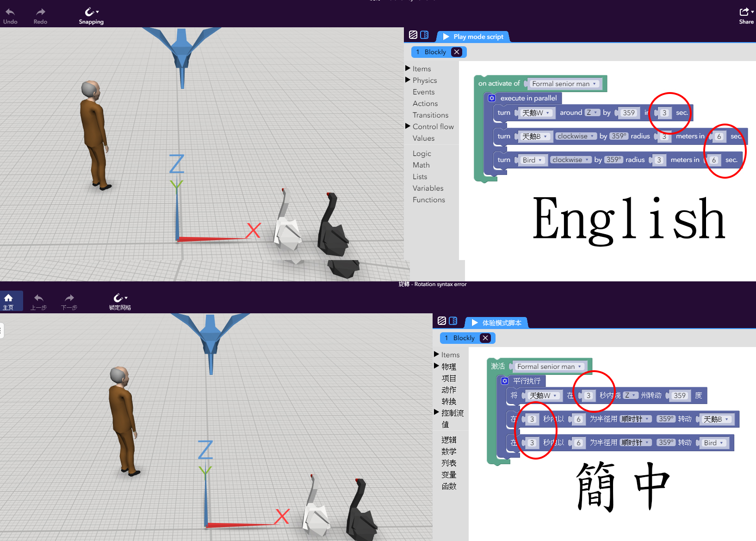Click the 359 field in 天鹅W English block

(628, 113)
